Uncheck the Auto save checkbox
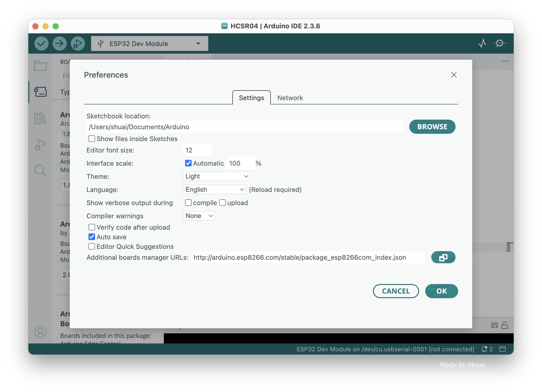 pyautogui.click(x=92, y=237)
